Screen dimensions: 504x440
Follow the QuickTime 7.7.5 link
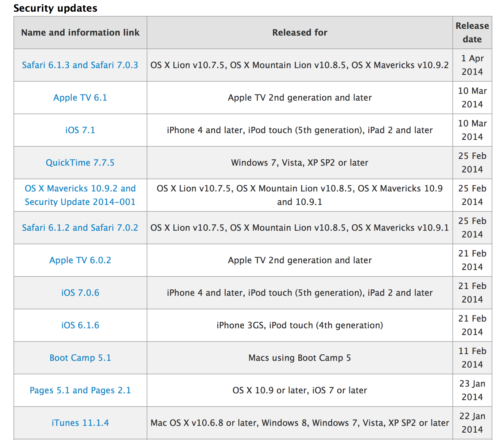point(80,163)
